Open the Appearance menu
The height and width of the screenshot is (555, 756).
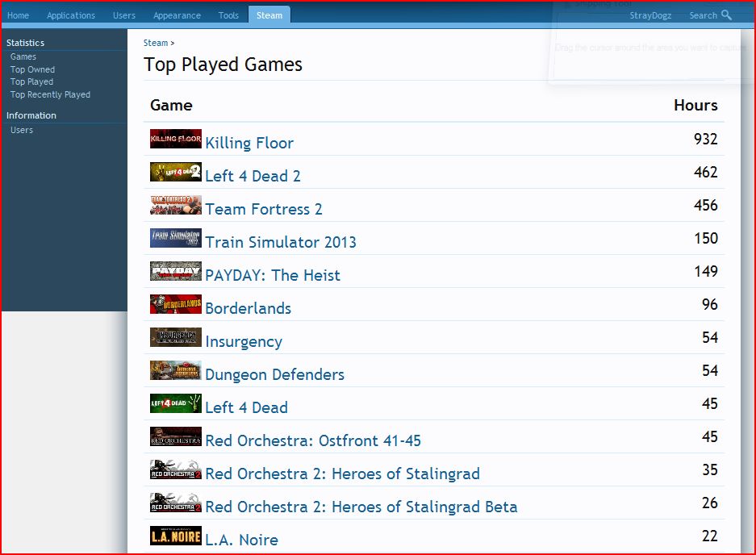177,15
